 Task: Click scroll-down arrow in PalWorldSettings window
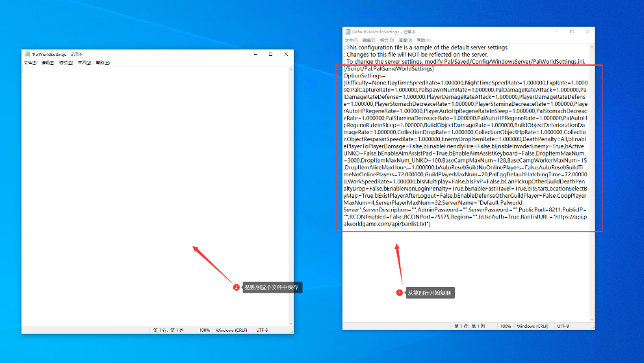click(x=290, y=323)
